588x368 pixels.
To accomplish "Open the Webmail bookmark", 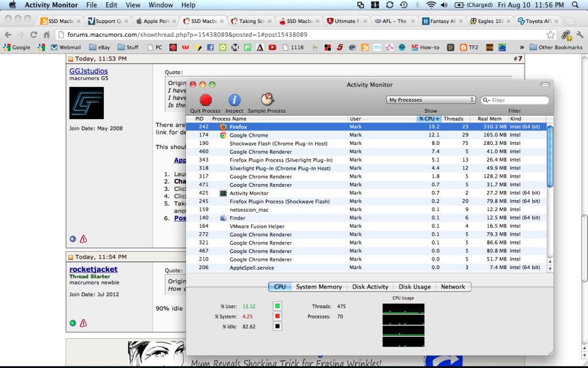I will click(65, 47).
